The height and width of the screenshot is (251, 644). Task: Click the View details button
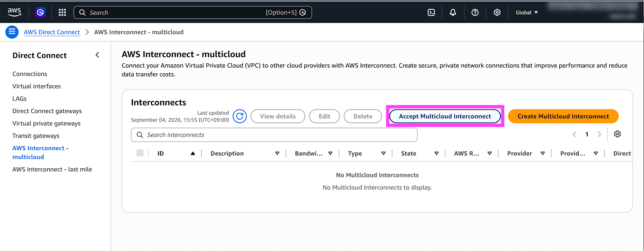pyautogui.click(x=278, y=116)
